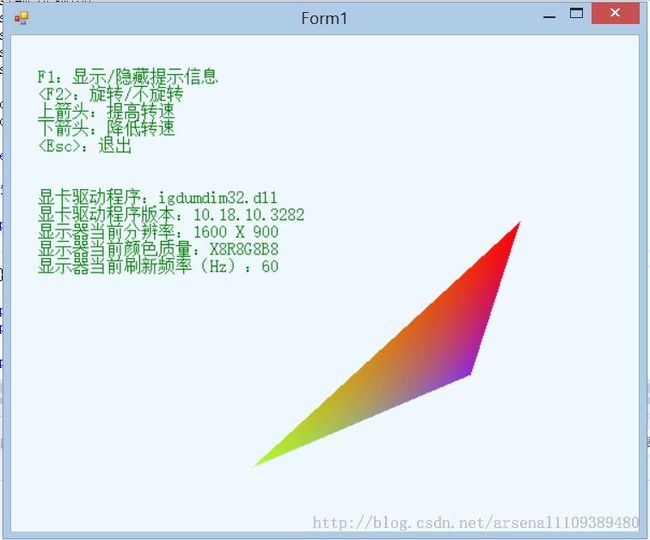Image resolution: width=650 pixels, height=540 pixels.
Task: Minimize the Form1 window
Action: click(549, 17)
